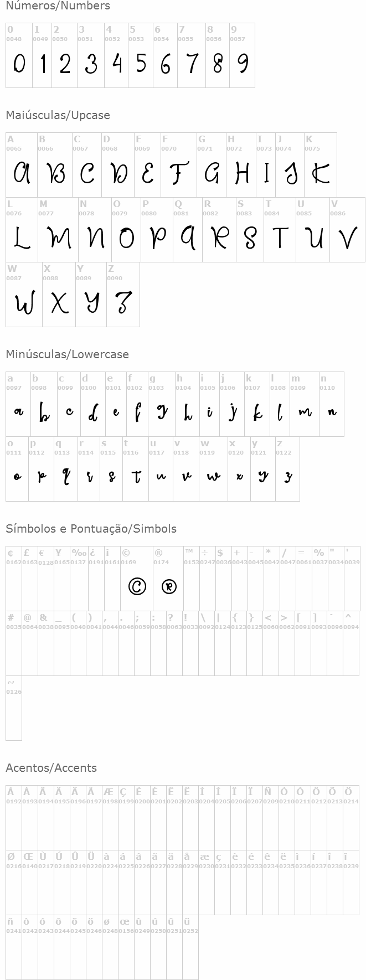The height and width of the screenshot is (980, 366).
Task: Select the uppercase W glyph cell
Action: point(24,295)
